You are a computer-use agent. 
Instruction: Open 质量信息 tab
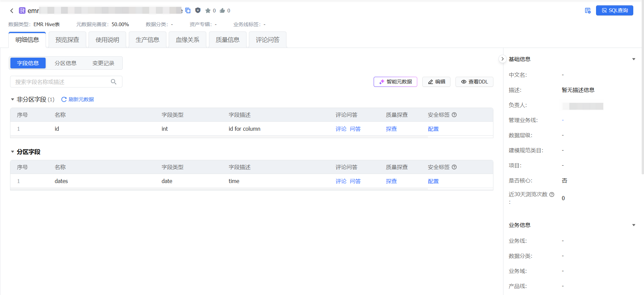228,40
